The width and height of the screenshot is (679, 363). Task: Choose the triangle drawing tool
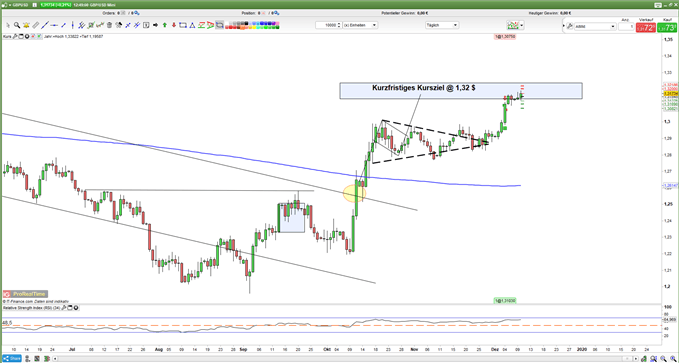coord(192,25)
